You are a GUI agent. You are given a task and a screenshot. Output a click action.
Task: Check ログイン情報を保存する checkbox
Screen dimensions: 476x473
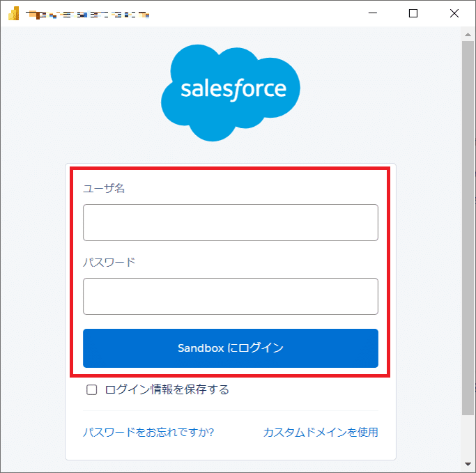point(92,389)
